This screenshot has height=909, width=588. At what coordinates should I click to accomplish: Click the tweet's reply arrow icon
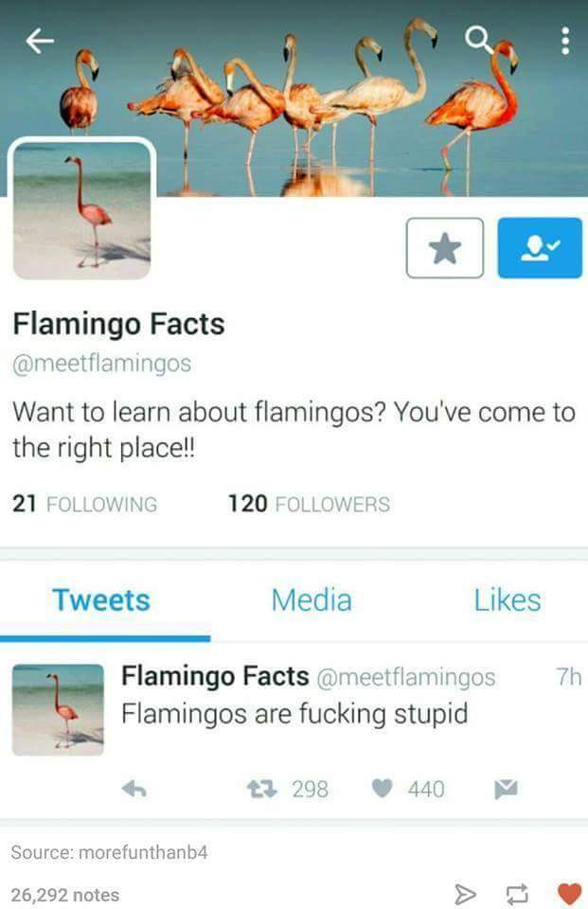pos(134,789)
